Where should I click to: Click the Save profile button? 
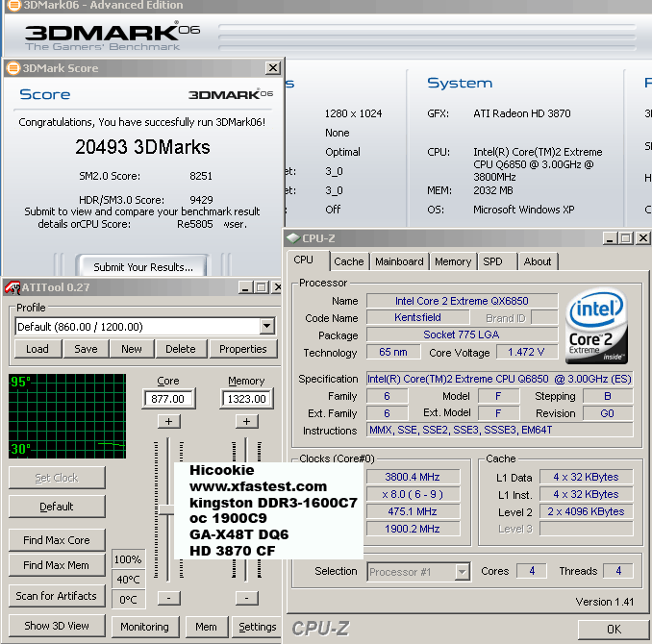point(86,349)
